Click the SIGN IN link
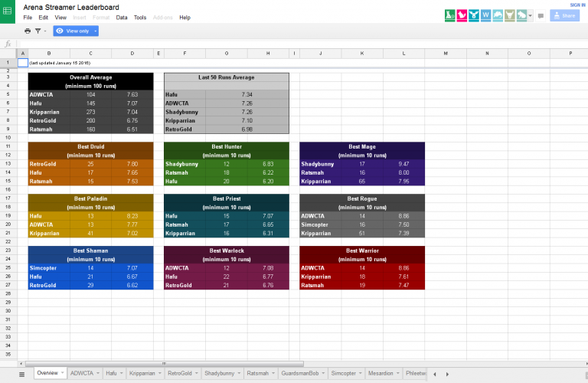The width and height of the screenshot is (588, 383). pos(577,5)
